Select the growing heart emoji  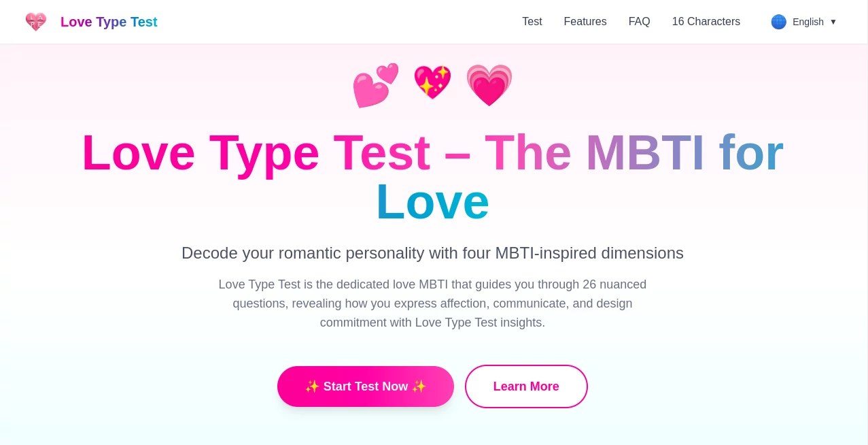click(489, 86)
